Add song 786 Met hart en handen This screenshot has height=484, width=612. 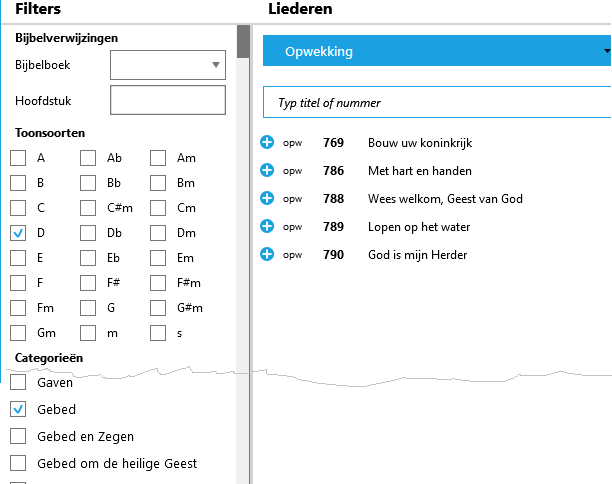tap(267, 170)
